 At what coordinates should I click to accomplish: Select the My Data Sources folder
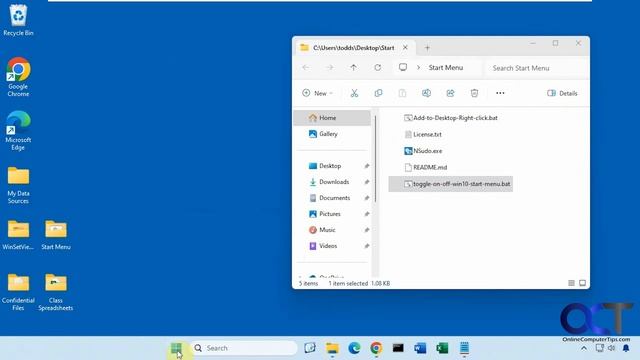[18, 185]
